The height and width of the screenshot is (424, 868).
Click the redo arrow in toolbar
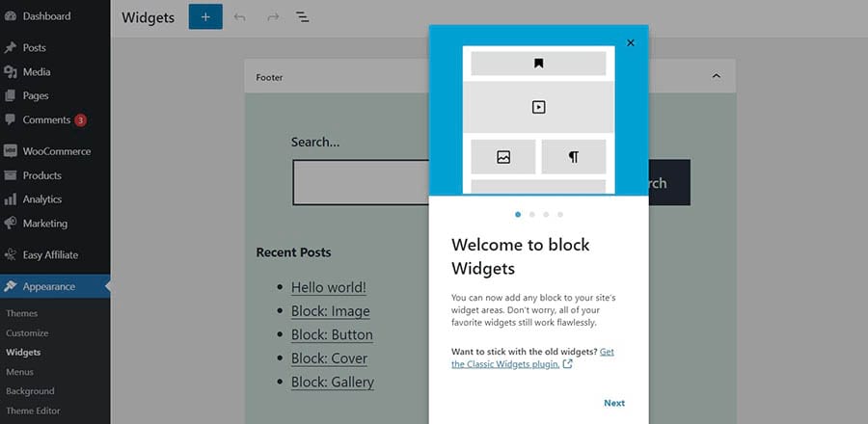[x=272, y=17]
